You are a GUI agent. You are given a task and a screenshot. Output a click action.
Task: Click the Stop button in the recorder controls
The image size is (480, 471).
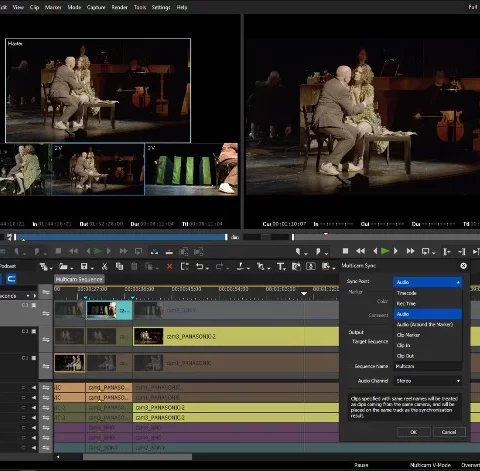[346, 251]
